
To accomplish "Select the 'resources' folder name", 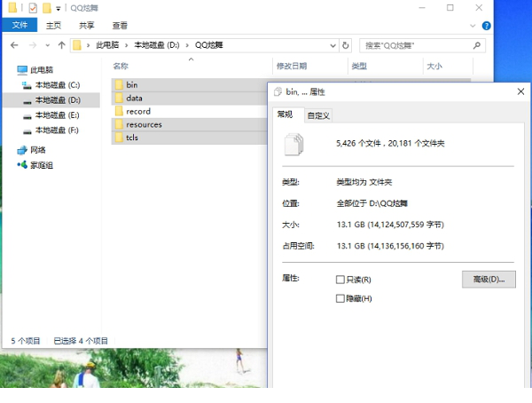I will point(144,124).
